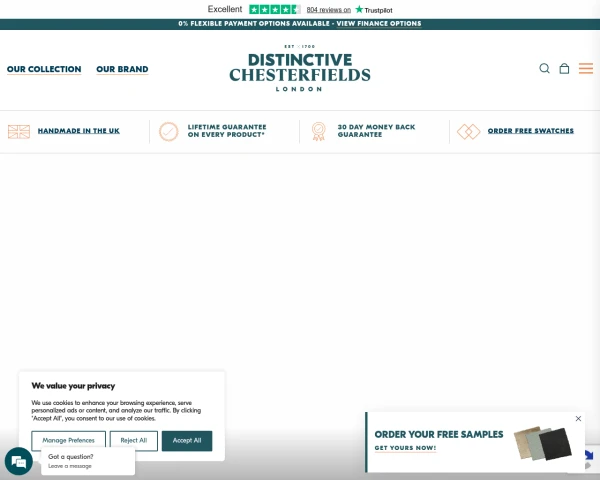Open the shopping bag icon

point(564,69)
